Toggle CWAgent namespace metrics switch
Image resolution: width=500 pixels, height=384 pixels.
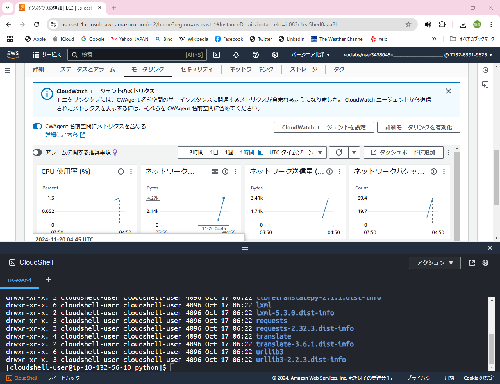(37, 126)
